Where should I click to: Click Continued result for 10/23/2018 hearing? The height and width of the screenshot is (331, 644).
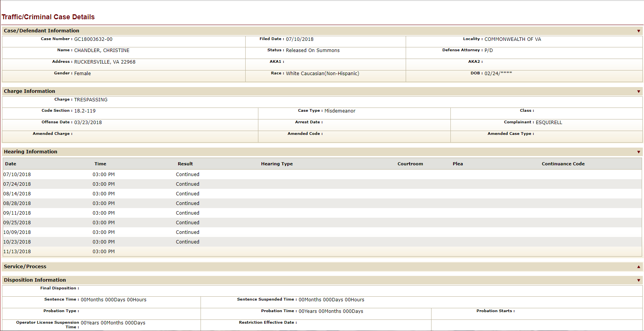(188, 242)
